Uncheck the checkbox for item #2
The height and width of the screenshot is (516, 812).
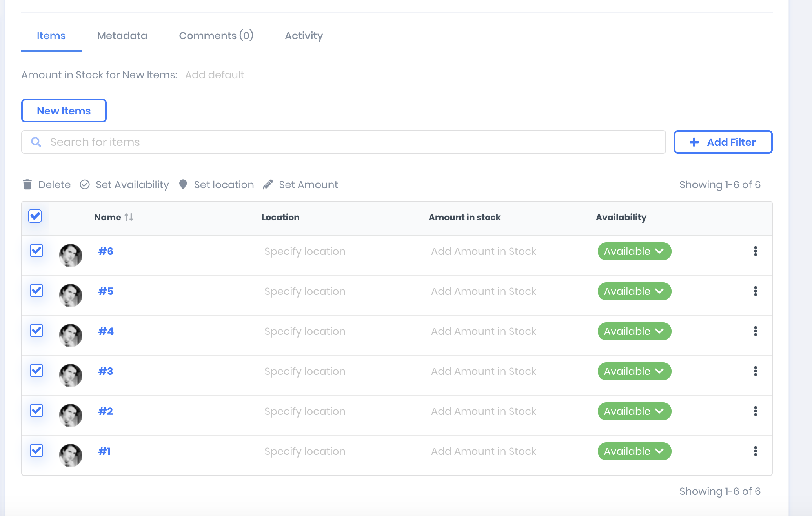pyautogui.click(x=36, y=411)
